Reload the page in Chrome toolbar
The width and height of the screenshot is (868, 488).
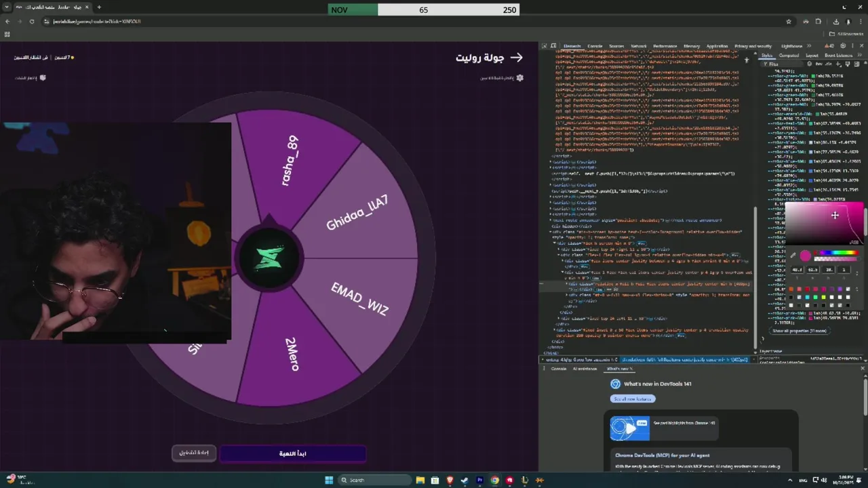click(32, 22)
